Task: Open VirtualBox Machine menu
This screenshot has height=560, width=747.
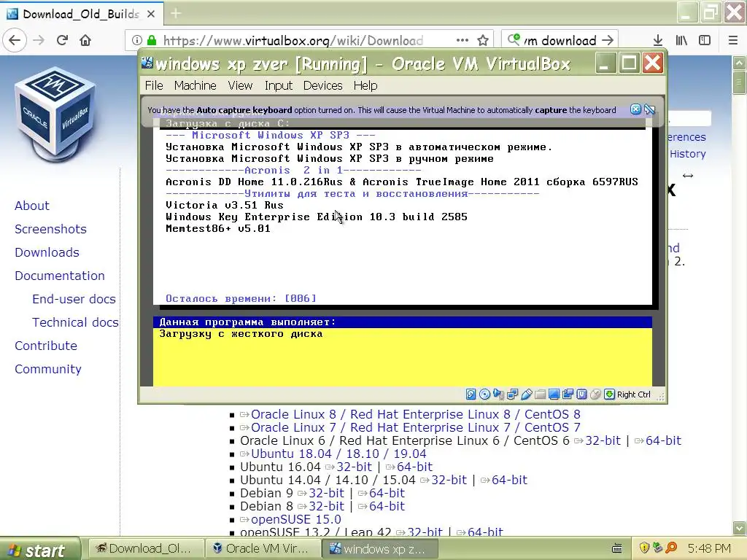Action: pyautogui.click(x=196, y=85)
